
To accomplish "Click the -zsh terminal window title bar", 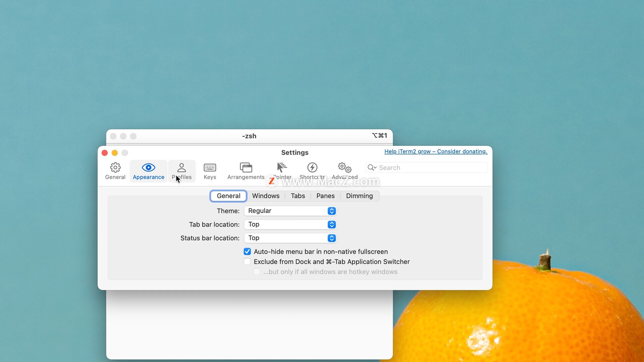I will pyautogui.click(x=249, y=136).
